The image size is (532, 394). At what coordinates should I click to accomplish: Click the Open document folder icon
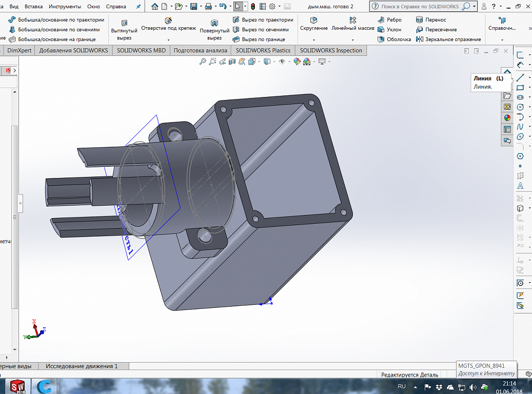coord(179,7)
